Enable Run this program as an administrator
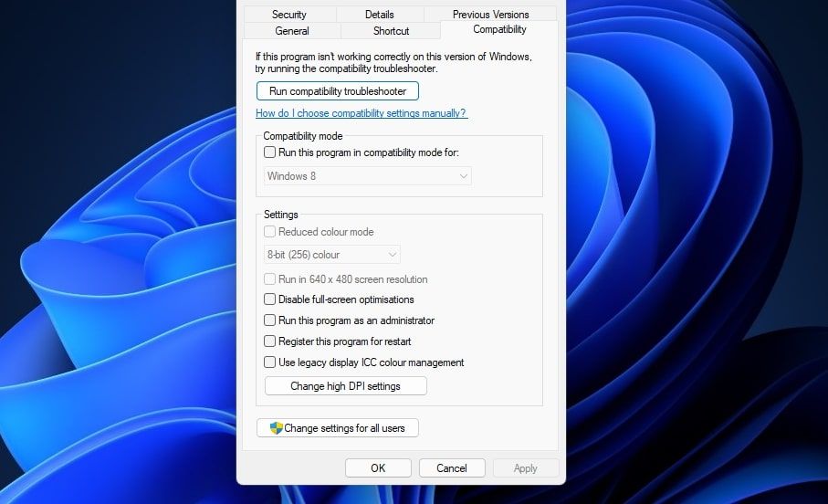The image size is (828, 504). (270, 320)
